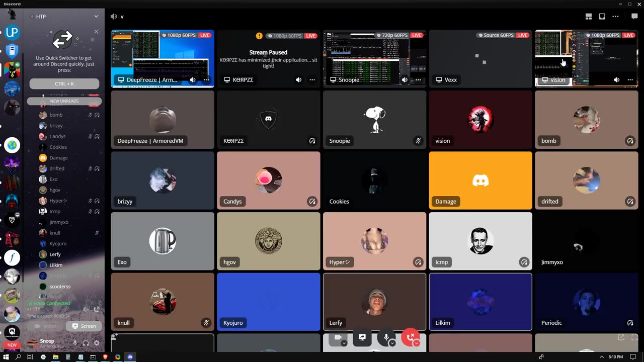This screenshot has height=362, width=644.
Task: Toggle camera in call controls bar
Action: click(x=338, y=337)
